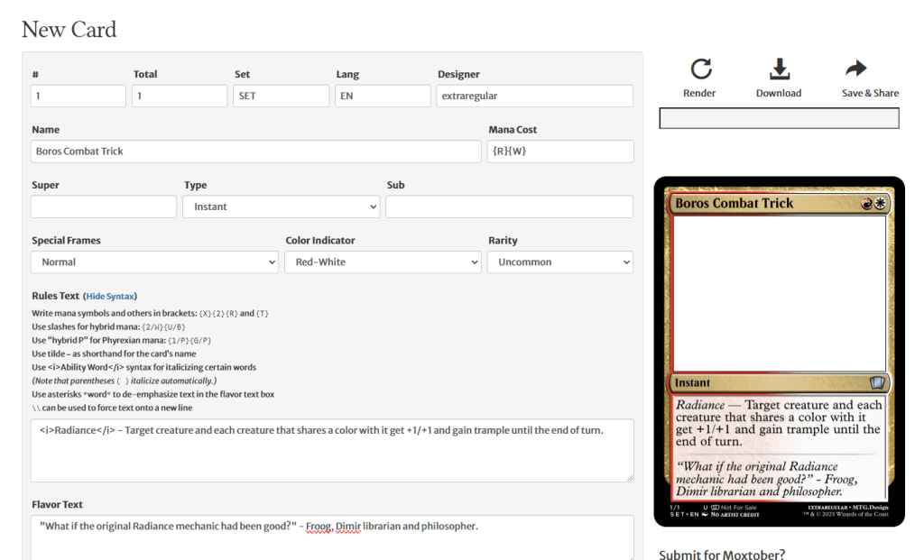Click the syntax hint about hybrid mana slashes
The width and height of the screenshot is (924, 560).
(x=108, y=326)
